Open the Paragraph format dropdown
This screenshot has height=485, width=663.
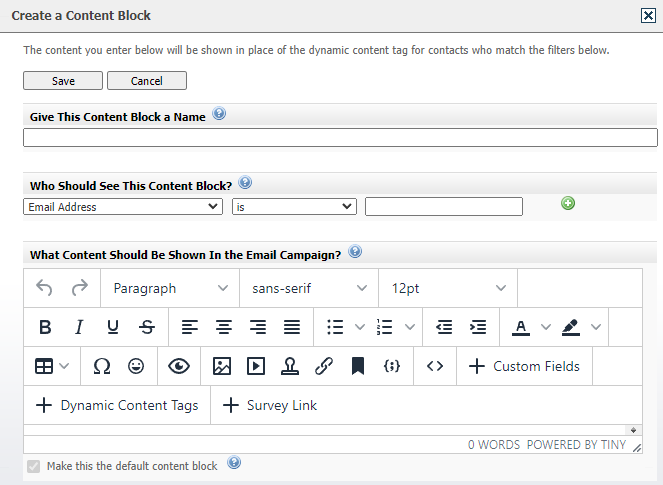[170, 288]
